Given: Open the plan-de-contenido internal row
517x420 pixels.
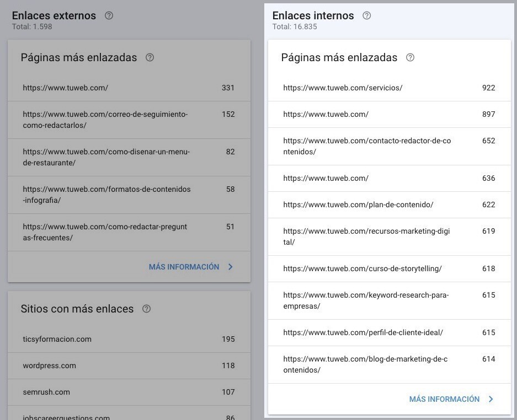Looking at the screenshot, I should [390, 204].
